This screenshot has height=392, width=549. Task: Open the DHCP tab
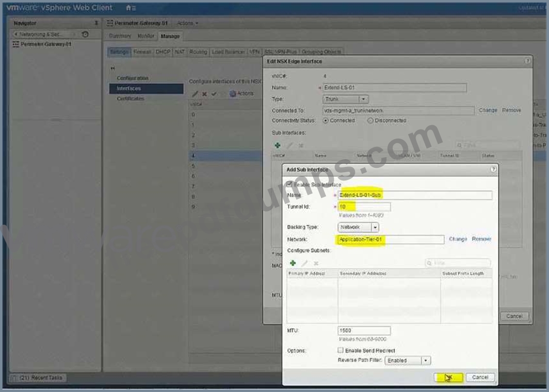pos(163,52)
